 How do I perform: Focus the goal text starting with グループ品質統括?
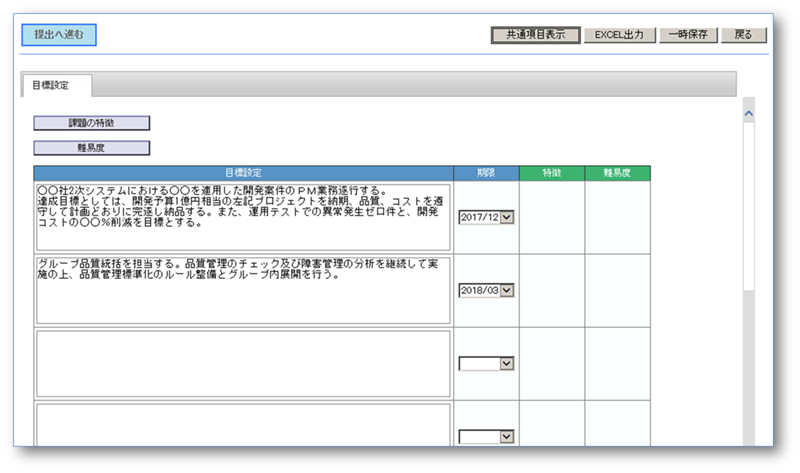click(x=243, y=290)
